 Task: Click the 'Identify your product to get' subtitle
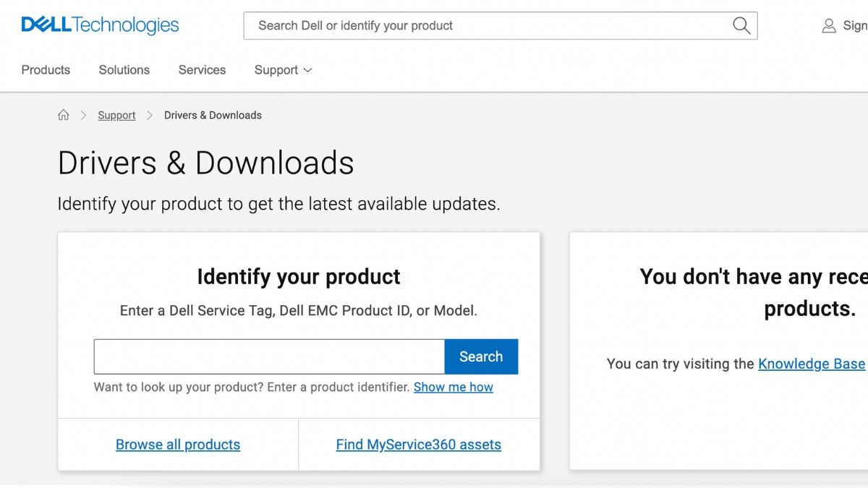(x=279, y=204)
